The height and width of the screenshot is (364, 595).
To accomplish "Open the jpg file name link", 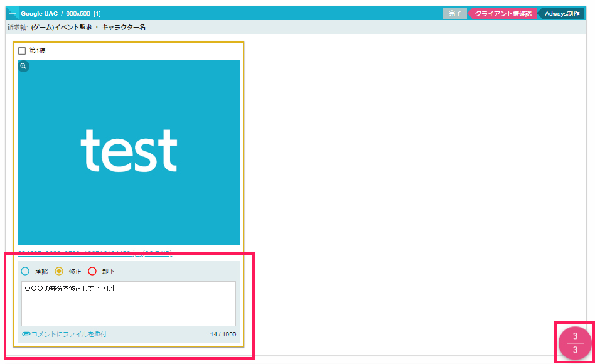I will 94,254.
